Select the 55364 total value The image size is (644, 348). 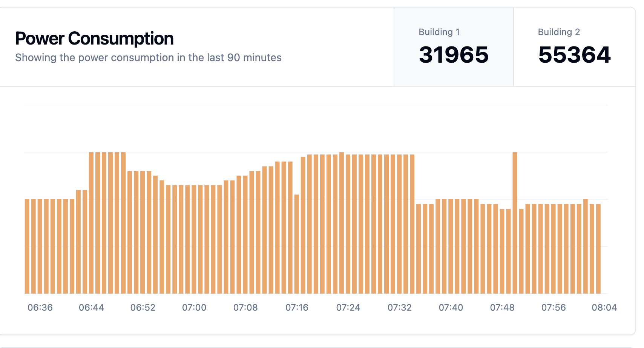(574, 55)
